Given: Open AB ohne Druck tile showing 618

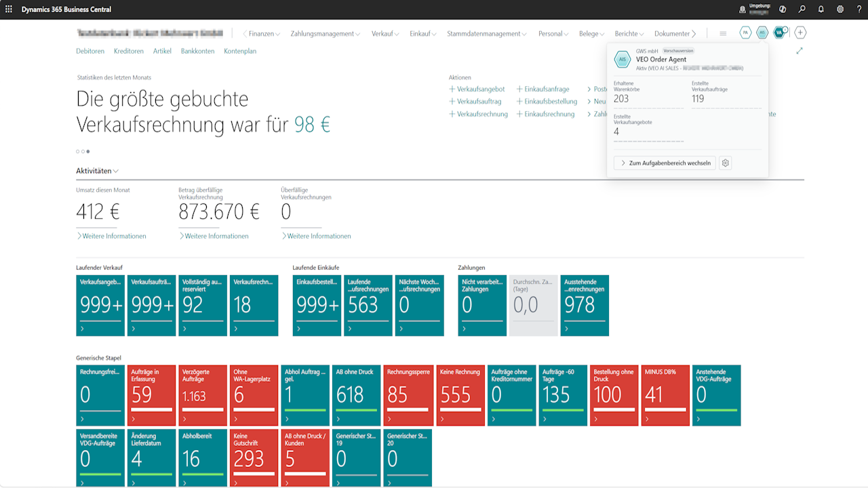Looking at the screenshot, I should pos(356,395).
